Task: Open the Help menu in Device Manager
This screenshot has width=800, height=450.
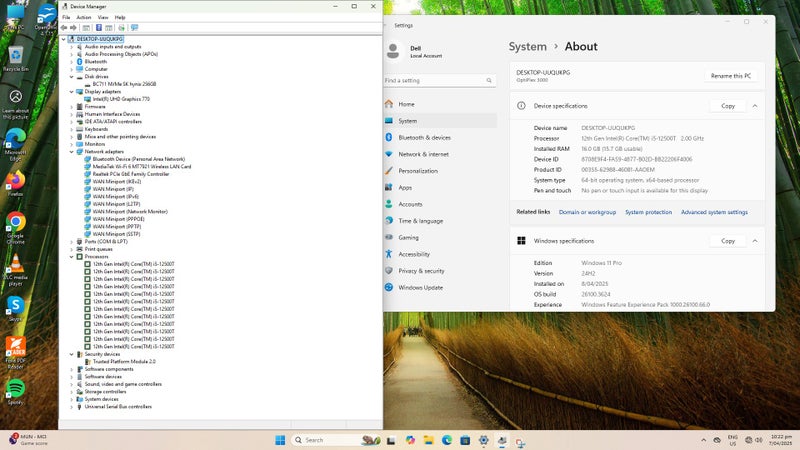Action: point(120,17)
